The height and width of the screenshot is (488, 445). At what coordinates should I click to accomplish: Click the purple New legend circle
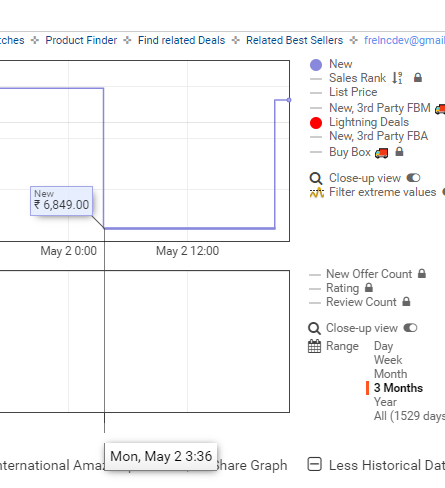tap(316, 65)
